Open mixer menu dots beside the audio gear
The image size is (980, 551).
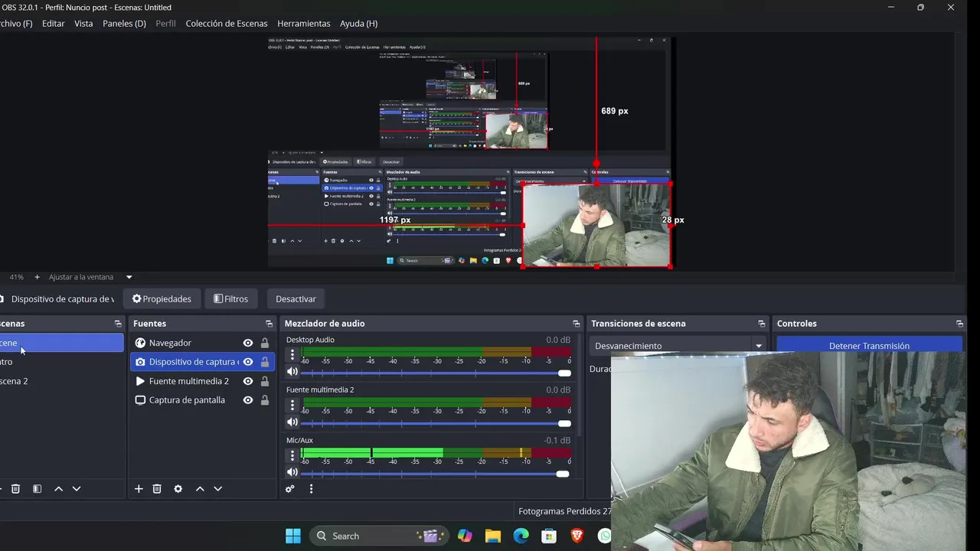click(x=311, y=489)
